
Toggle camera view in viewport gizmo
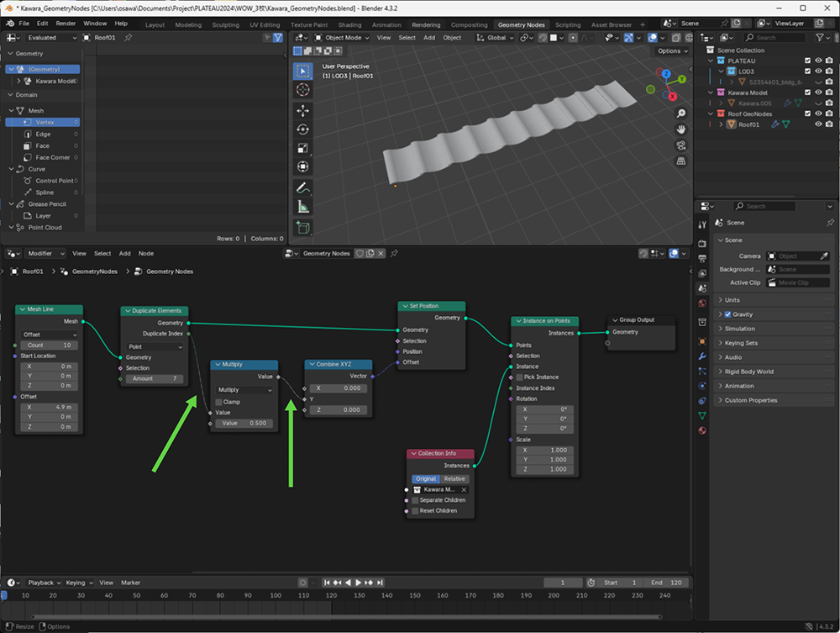coord(681,145)
